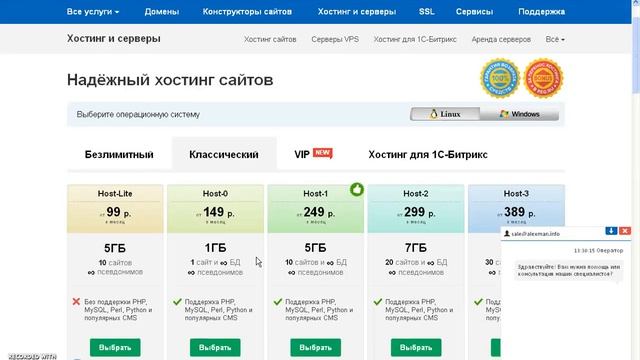
Task: Go to Поддержка in the top menu
Action: [542, 11]
